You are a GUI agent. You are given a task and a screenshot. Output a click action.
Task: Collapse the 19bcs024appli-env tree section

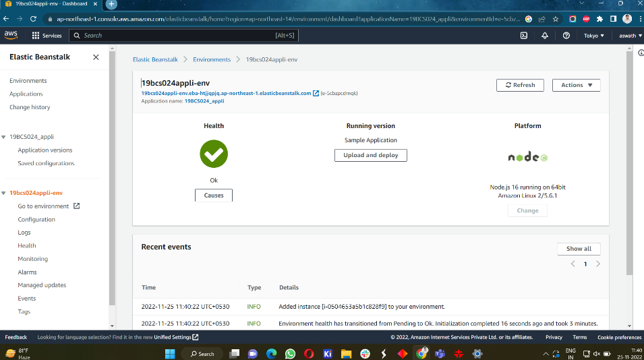(x=3, y=193)
